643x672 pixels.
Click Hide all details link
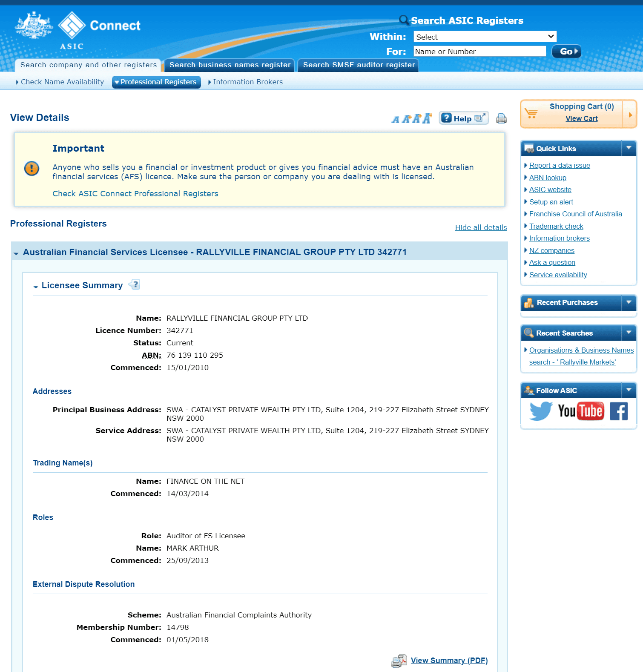coord(481,227)
